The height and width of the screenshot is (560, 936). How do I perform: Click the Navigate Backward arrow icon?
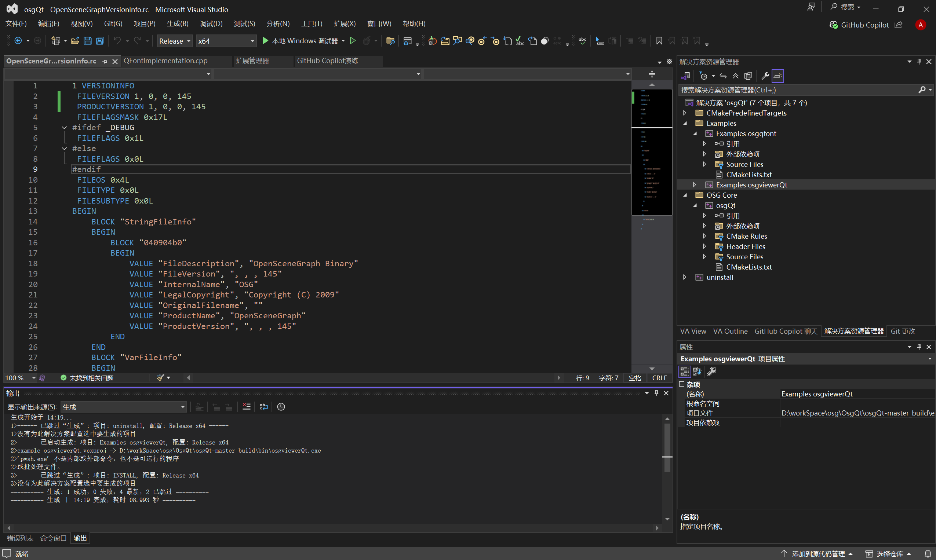[18, 41]
